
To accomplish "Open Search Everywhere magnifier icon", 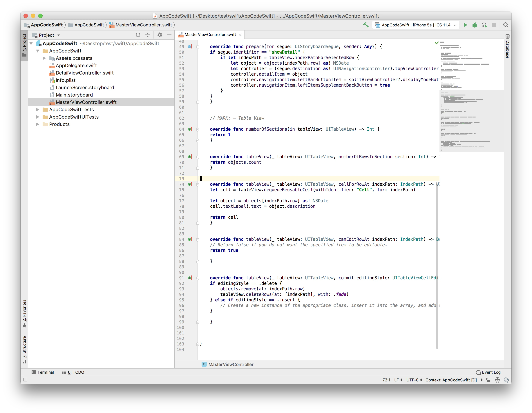I will [x=506, y=25].
